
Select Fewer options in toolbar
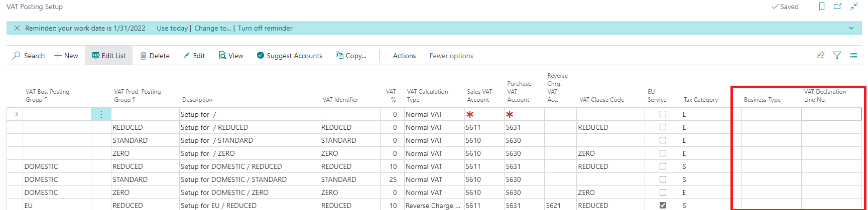click(x=451, y=56)
